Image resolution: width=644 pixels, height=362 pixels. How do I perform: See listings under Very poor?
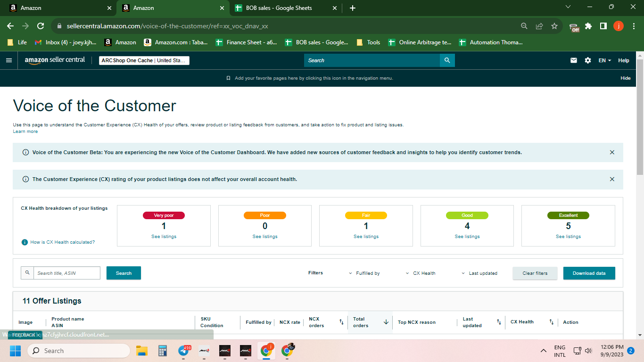point(164,237)
